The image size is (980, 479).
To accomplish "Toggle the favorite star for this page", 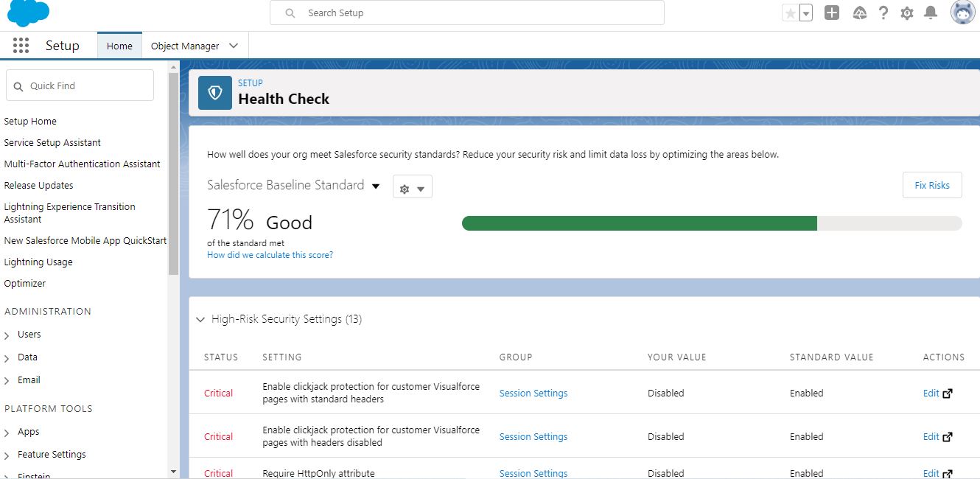I will coord(791,13).
